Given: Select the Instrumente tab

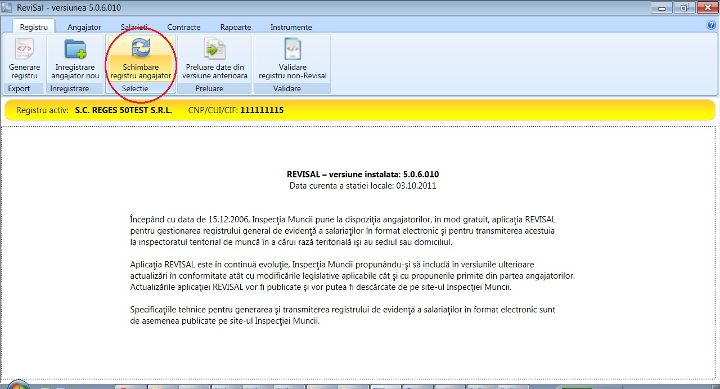Looking at the screenshot, I should click(291, 27).
